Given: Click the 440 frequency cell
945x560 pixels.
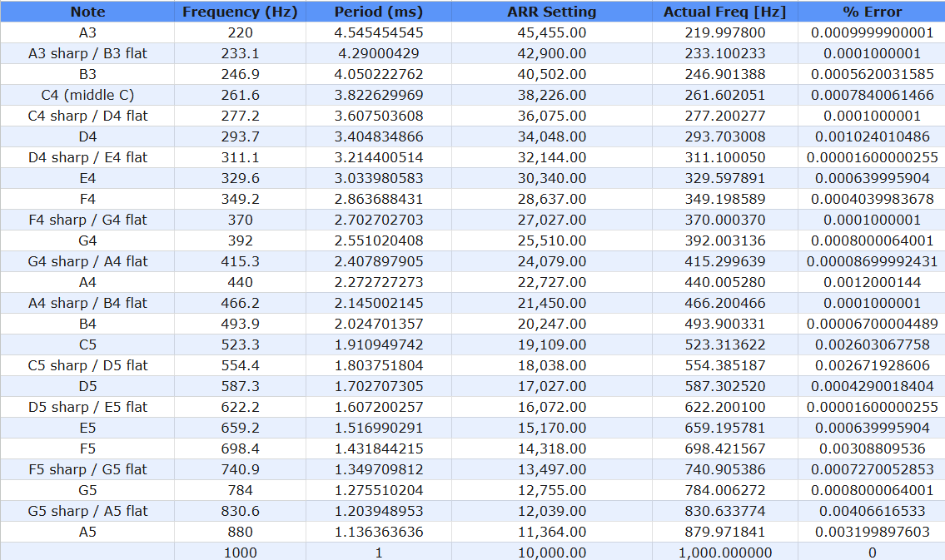Looking at the screenshot, I should pyautogui.click(x=240, y=282).
